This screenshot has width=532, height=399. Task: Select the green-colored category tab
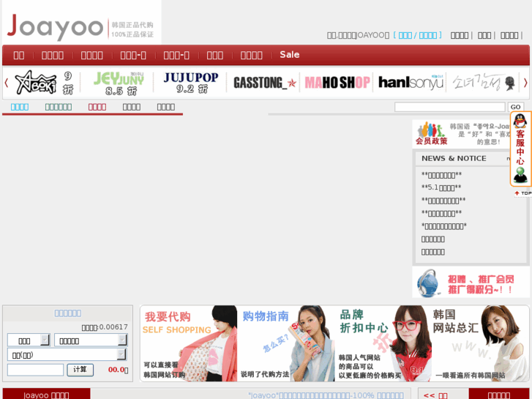59,107
